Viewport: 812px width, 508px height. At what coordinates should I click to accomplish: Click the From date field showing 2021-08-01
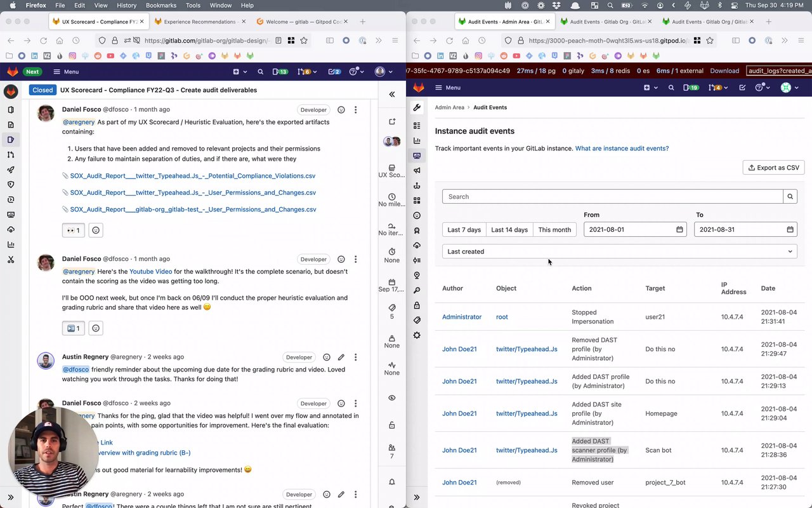point(635,229)
